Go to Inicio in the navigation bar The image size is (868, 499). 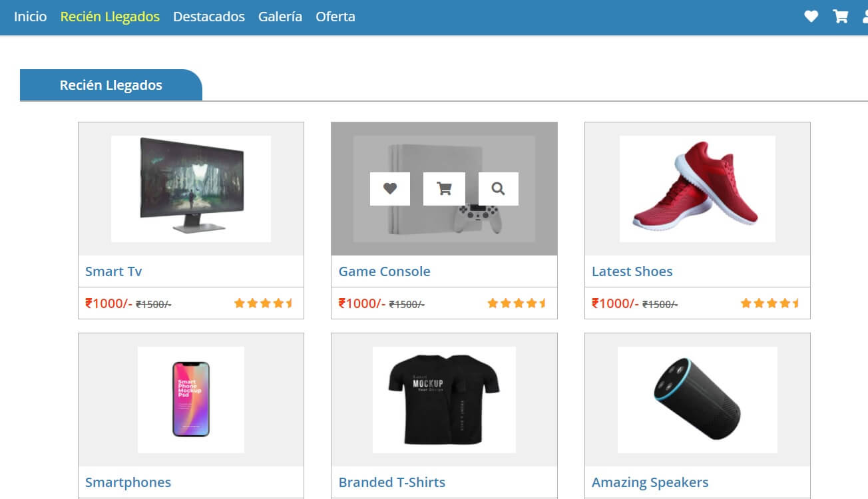31,17
